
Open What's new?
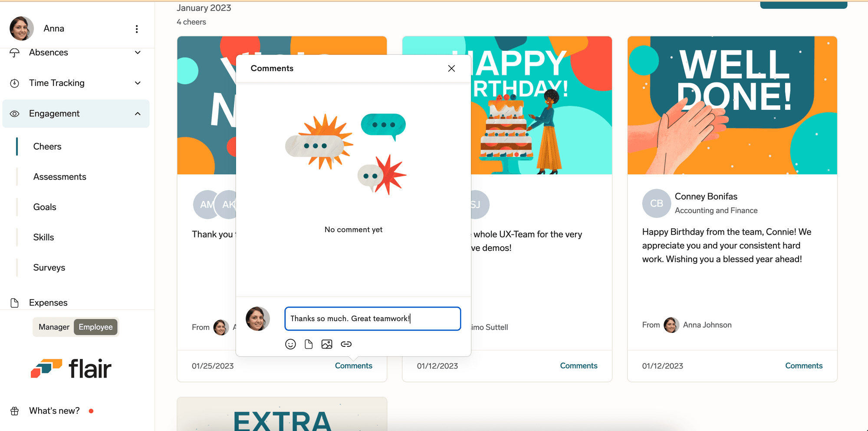pos(54,411)
